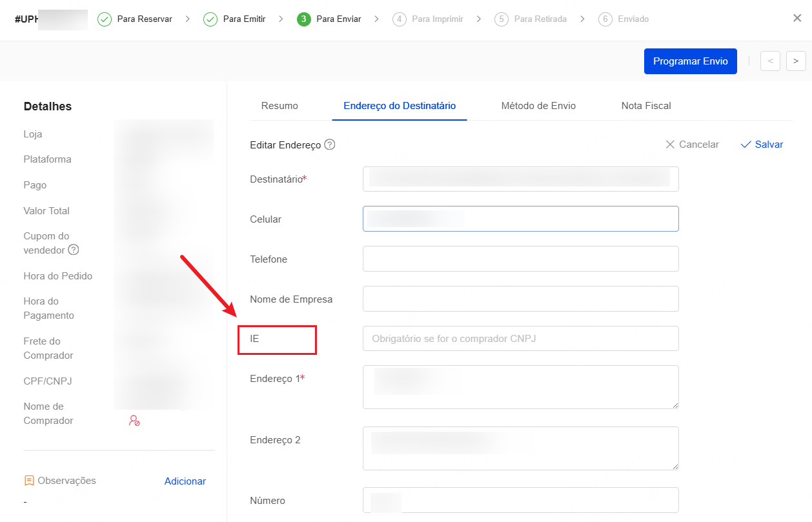Click Adicionar next to Observações

tap(185, 481)
